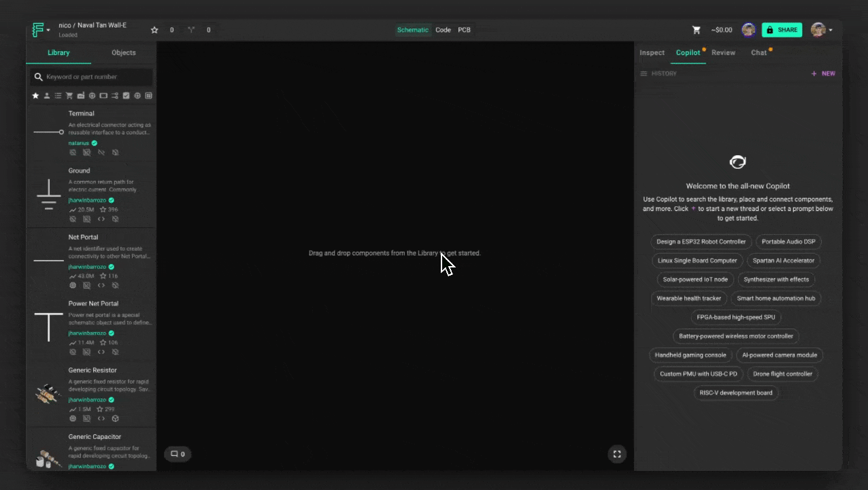Start a NEW Copilot thread
The image size is (868, 490).
(x=823, y=73)
